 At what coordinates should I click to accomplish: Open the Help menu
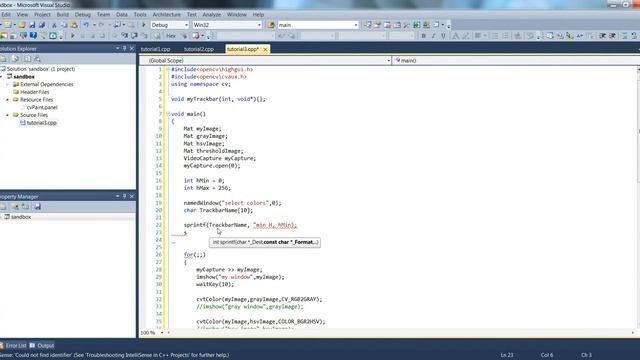258,15
